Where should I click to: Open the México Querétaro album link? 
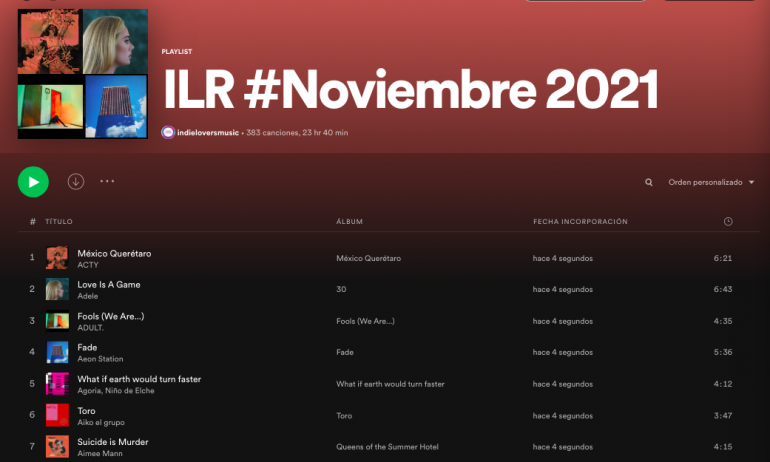coord(368,258)
